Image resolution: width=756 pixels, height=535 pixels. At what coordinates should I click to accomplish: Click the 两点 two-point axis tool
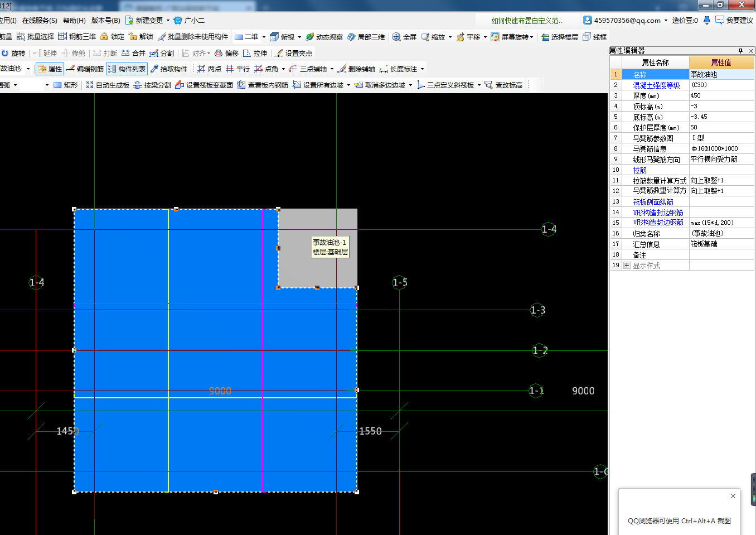[209, 69]
